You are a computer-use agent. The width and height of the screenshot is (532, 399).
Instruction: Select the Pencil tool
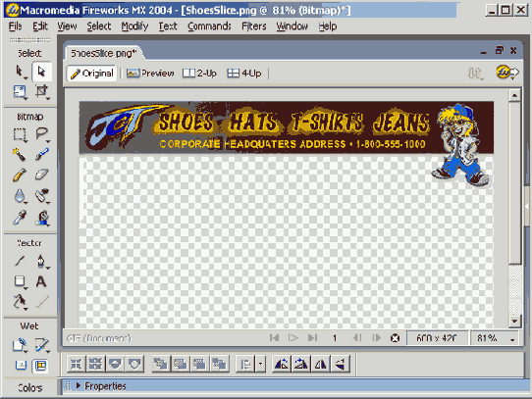(20, 175)
